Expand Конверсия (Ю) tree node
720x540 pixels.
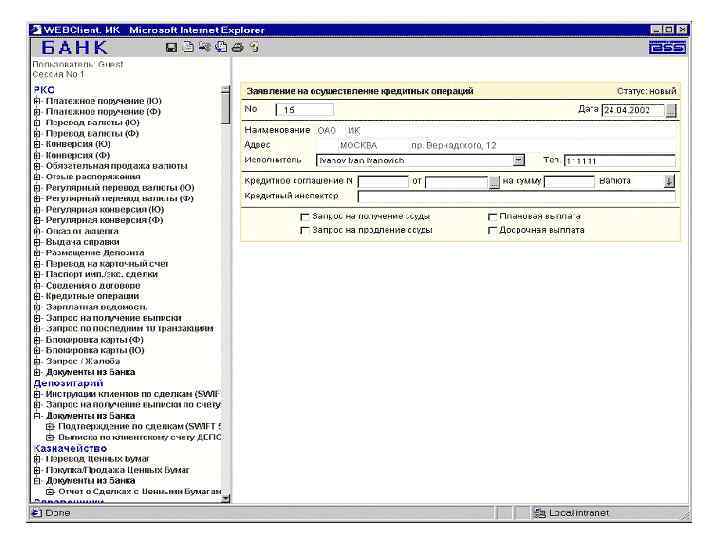(37, 144)
